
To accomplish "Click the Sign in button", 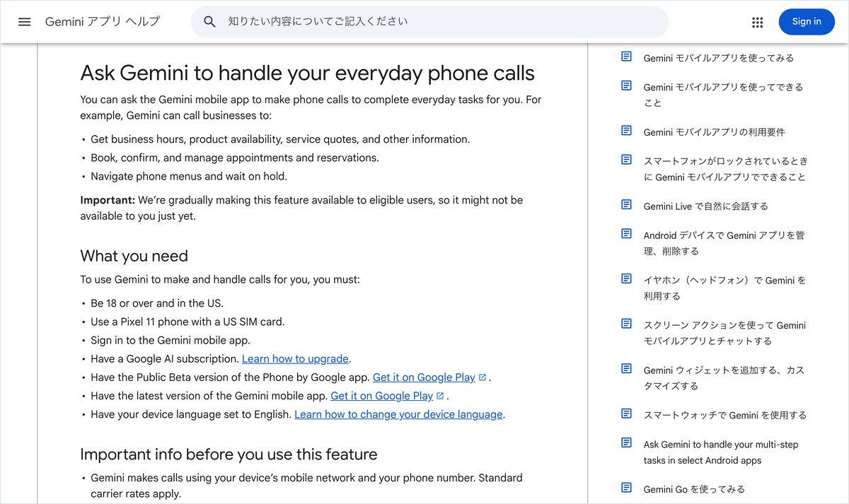I will coord(807,22).
